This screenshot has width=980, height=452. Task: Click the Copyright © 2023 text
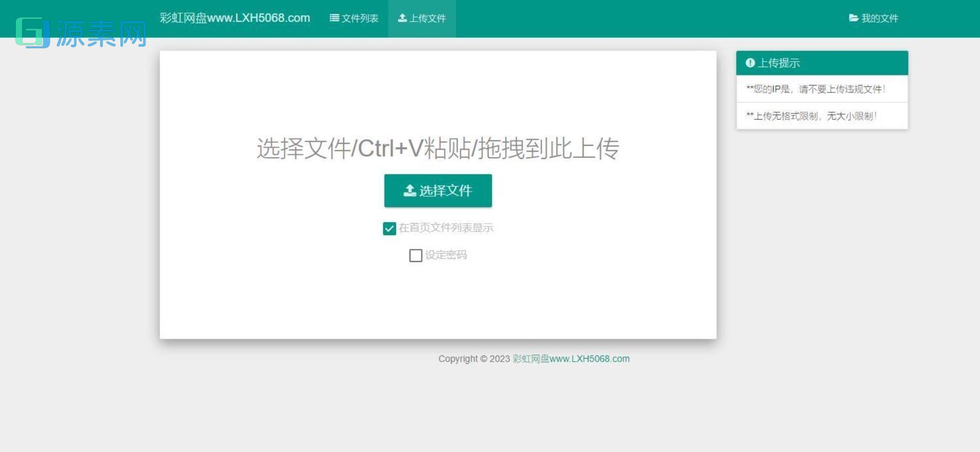(474, 359)
